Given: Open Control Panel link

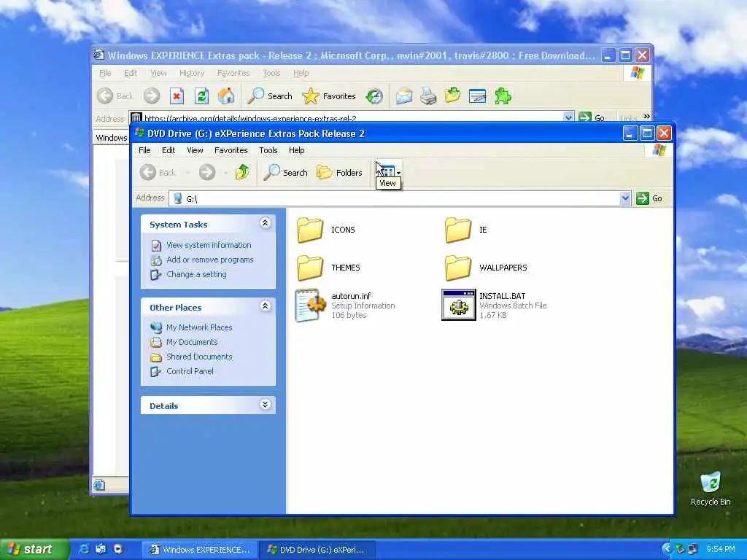Looking at the screenshot, I should click(x=190, y=371).
